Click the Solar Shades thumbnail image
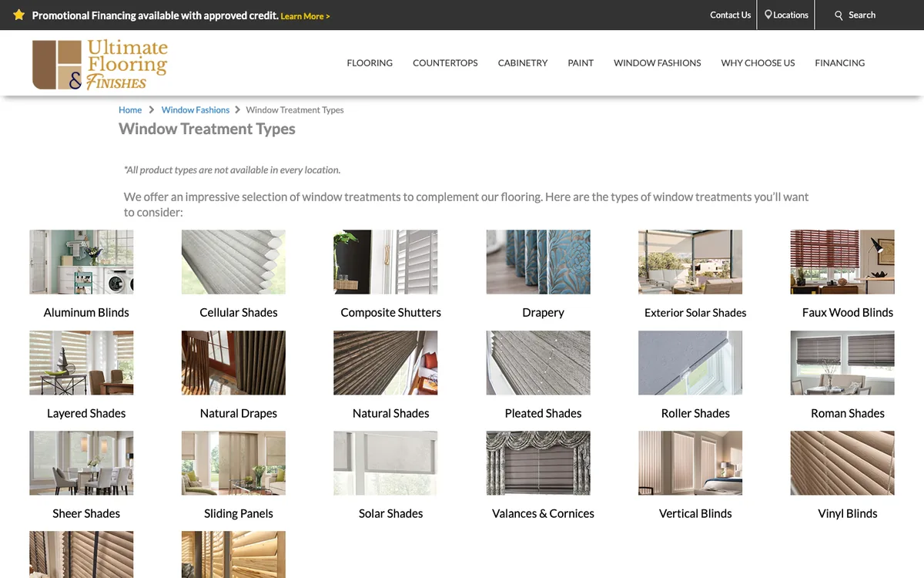Image resolution: width=924 pixels, height=578 pixels. 386,463
